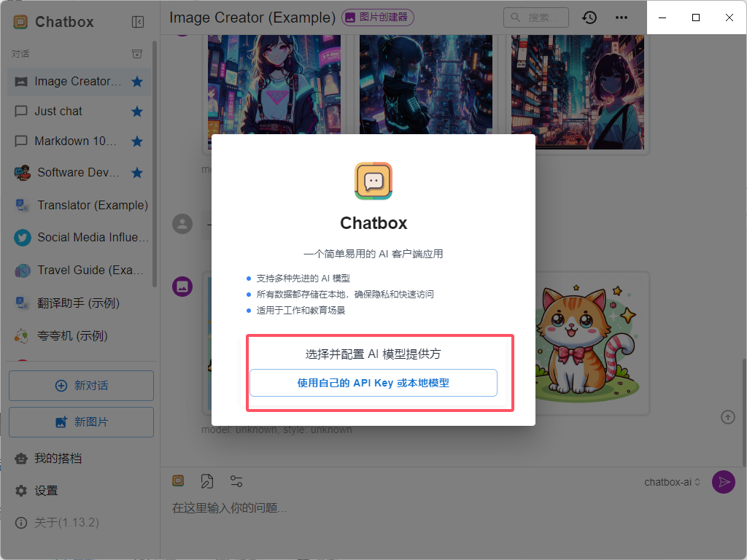
Task: Click the 新图片 button
Action: 82,422
